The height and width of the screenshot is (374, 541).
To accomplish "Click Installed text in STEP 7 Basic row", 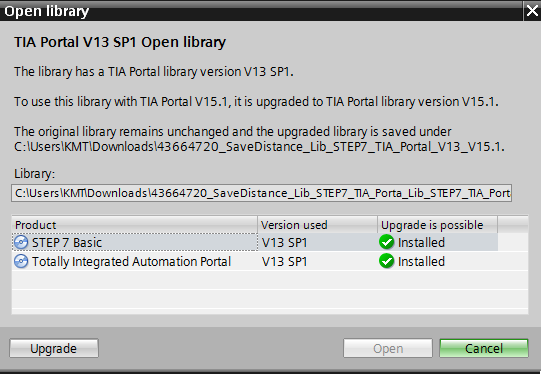I will (421, 243).
